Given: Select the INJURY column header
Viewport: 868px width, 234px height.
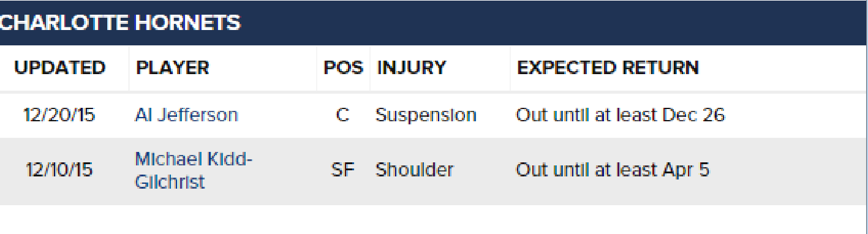Looking at the screenshot, I should [412, 67].
